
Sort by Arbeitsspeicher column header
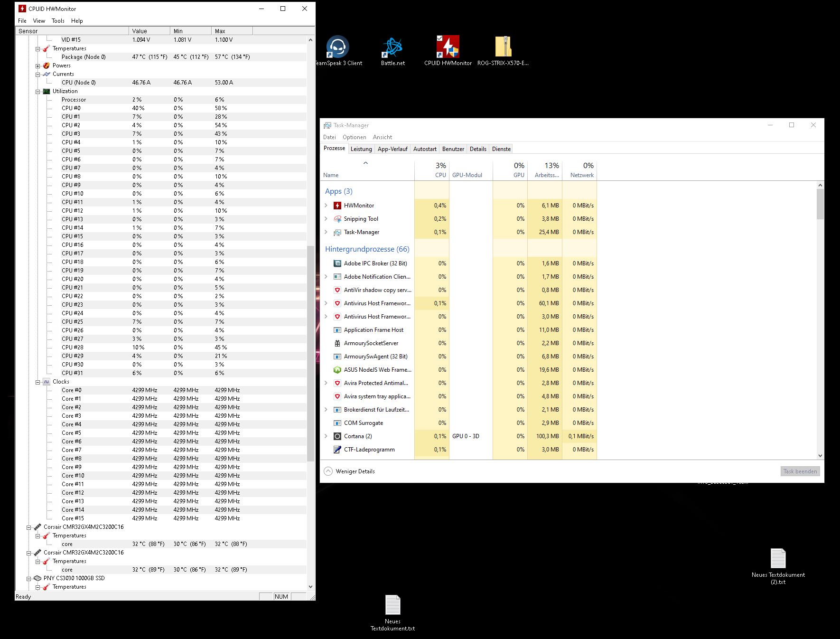coord(545,170)
